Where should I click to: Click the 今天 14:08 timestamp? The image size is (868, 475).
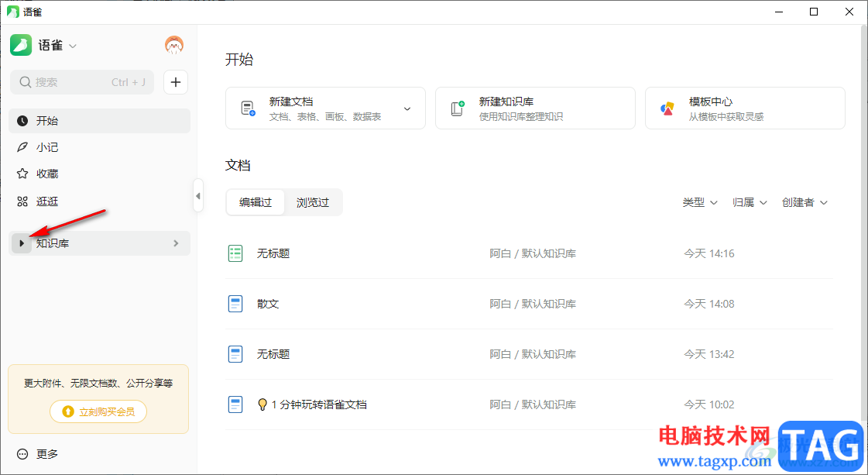tap(709, 304)
